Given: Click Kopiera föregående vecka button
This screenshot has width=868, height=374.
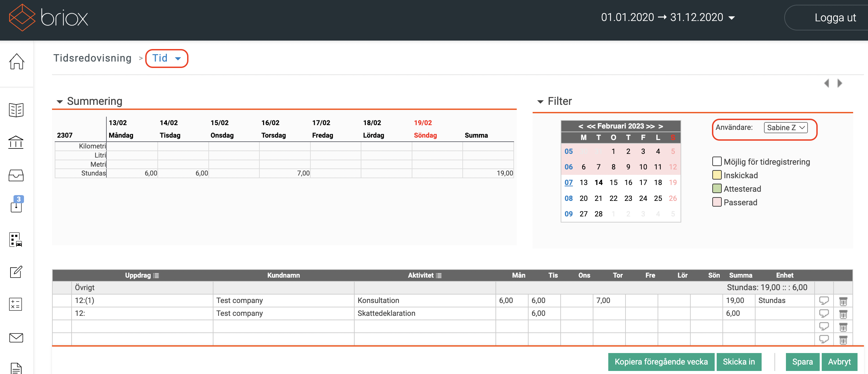Looking at the screenshot, I should coord(661,362).
